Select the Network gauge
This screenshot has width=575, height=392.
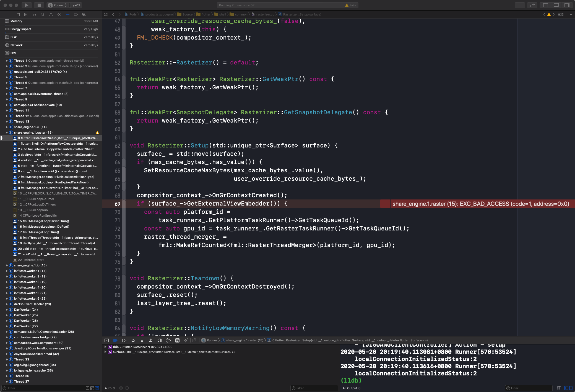click(51, 45)
